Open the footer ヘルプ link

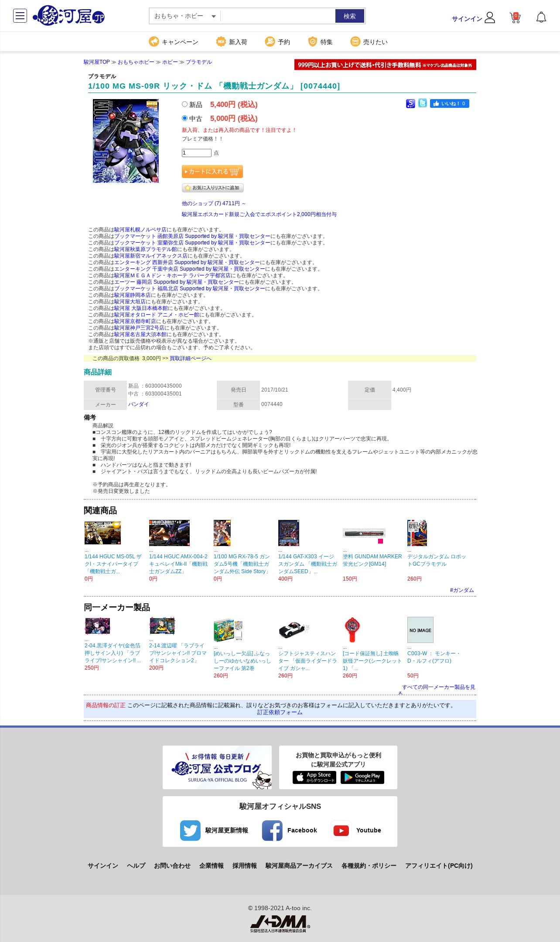136,866
